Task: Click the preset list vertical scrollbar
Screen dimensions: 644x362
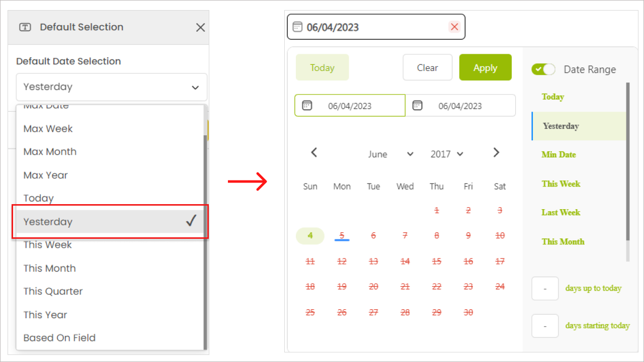Action: click(627, 161)
